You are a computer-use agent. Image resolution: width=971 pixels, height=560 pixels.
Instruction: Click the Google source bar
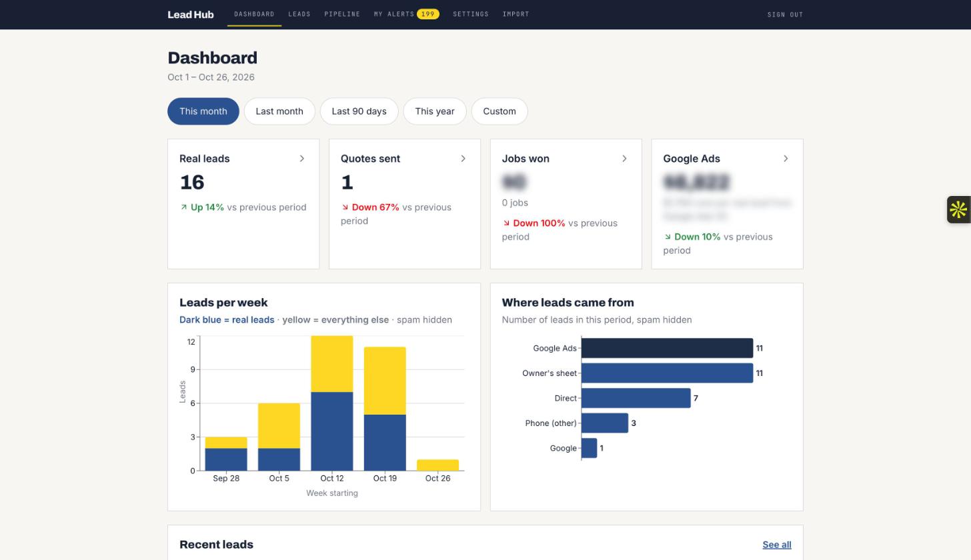[590, 448]
